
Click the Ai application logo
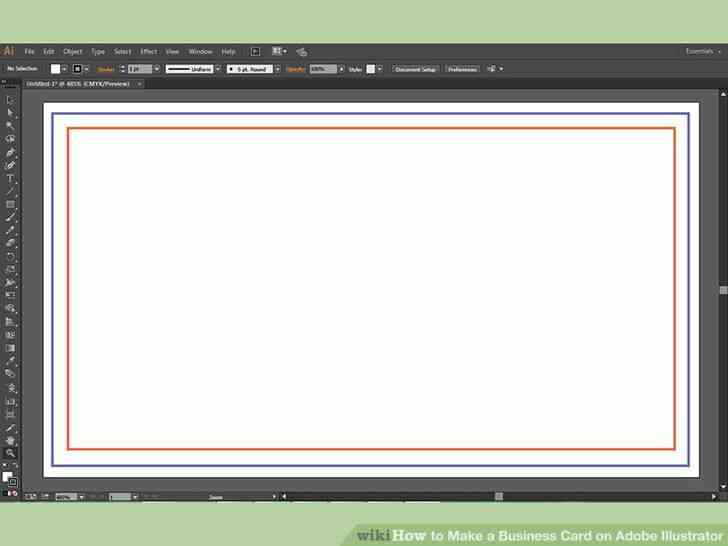point(8,51)
